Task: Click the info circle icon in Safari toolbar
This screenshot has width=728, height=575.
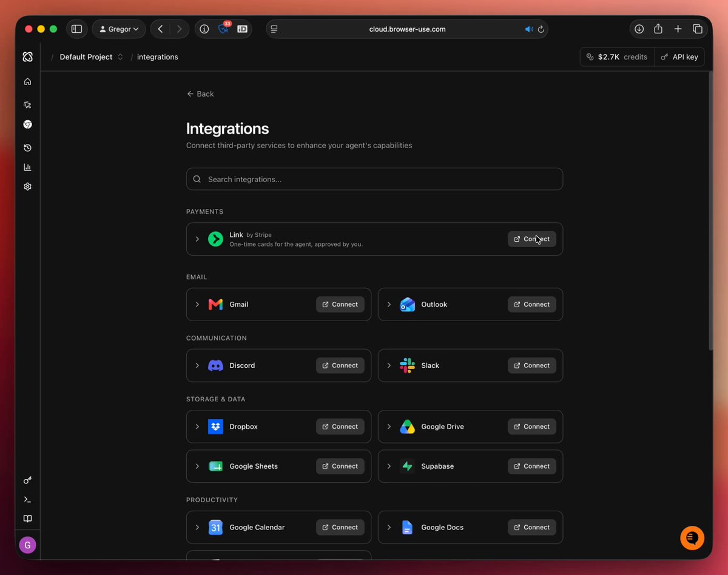Action: tap(204, 29)
